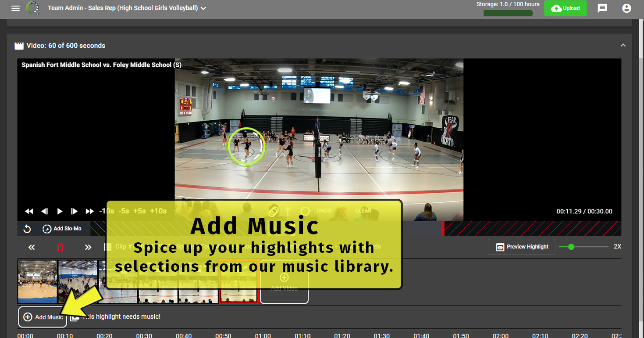Select the first clip thumbnail with orange court
Screen dimensions: 644x338
[x=37, y=282]
